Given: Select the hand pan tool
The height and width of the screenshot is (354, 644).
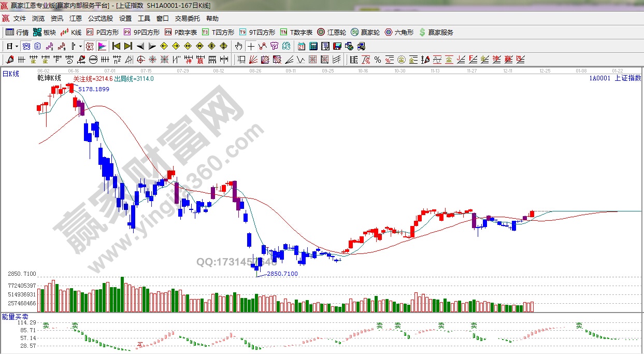Looking at the screenshot, I should click(x=239, y=46).
